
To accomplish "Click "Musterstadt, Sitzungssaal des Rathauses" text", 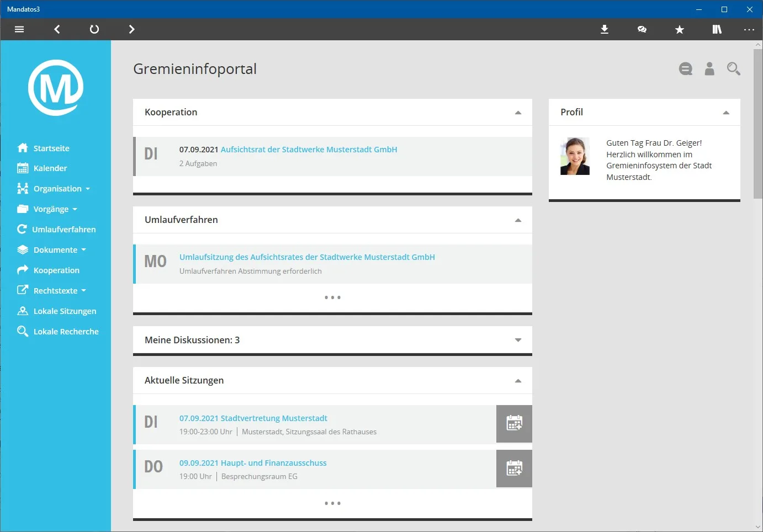I will (x=309, y=432).
